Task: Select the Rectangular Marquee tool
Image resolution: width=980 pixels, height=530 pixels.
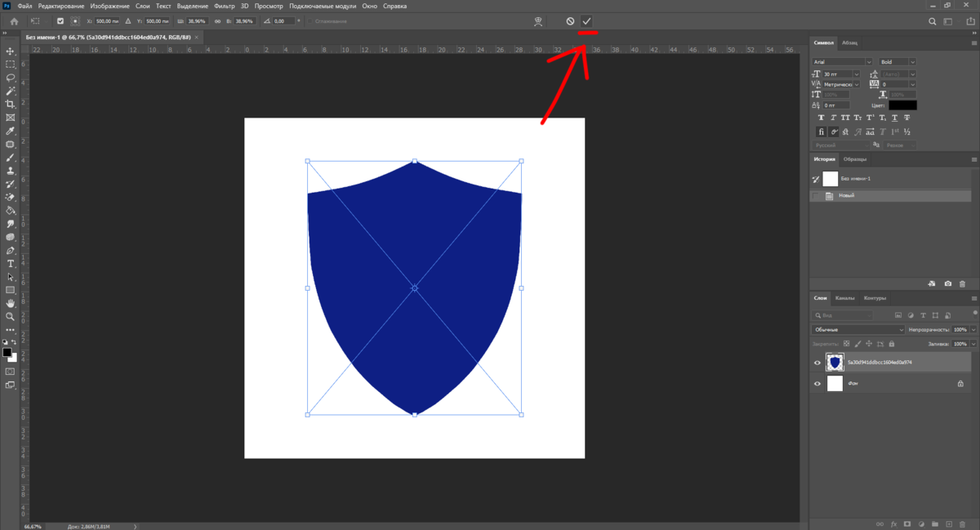Action: tap(11, 64)
